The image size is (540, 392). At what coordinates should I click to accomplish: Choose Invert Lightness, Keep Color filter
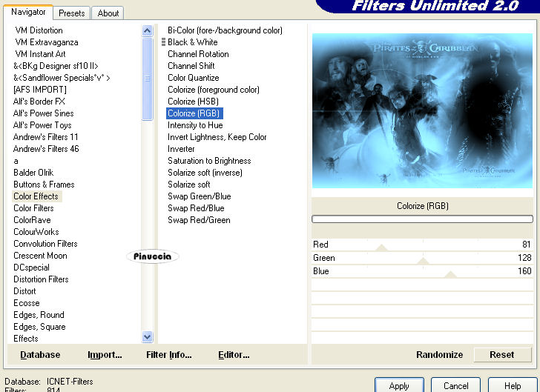(x=217, y=137)
